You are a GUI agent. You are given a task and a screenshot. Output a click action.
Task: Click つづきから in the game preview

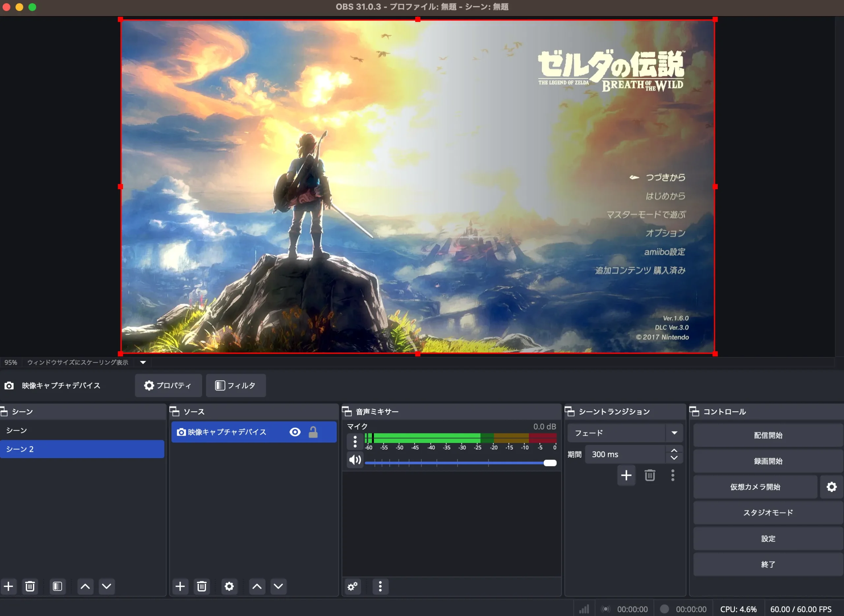tap(665, 177)
